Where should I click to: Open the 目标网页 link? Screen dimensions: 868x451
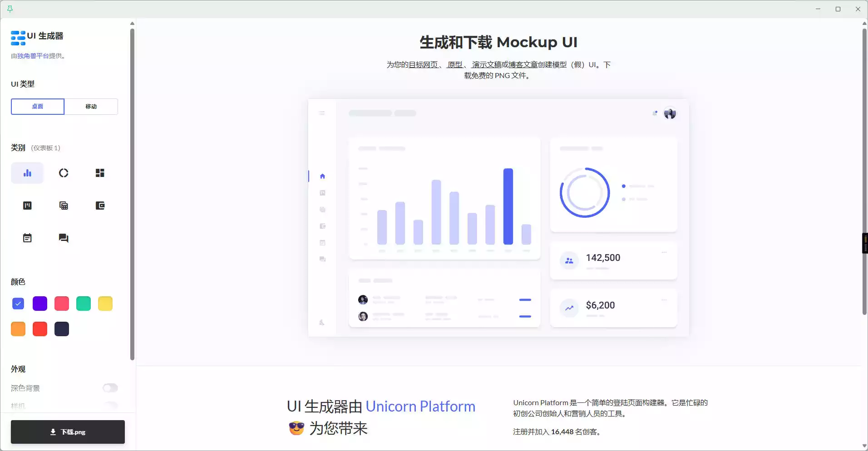423,64
